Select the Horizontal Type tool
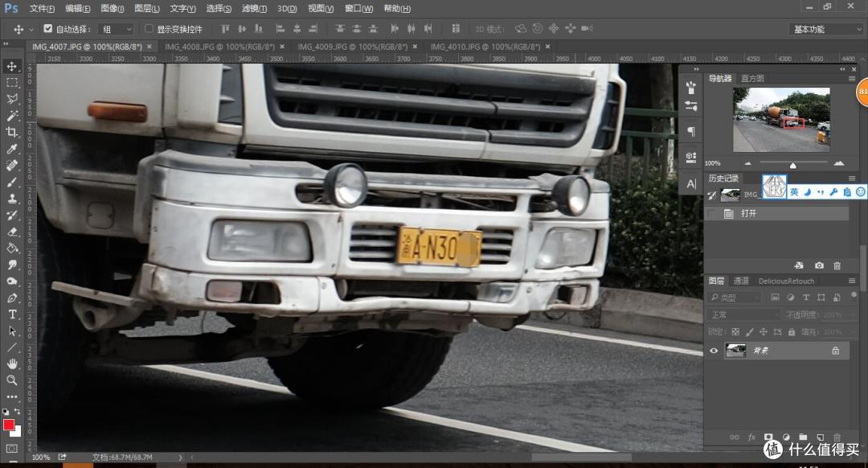This screenshot has height=468, width=868. (x=12, y=314)
